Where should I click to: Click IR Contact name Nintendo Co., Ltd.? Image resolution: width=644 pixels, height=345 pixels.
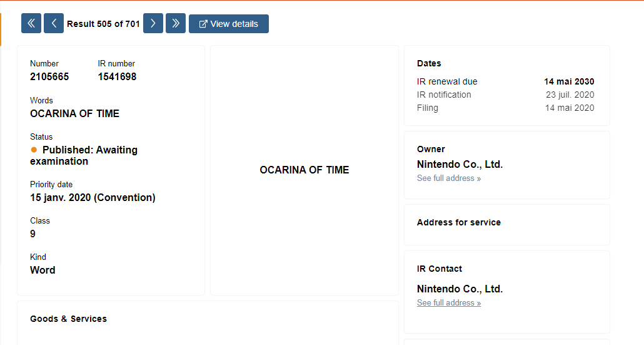coord(460,289)
